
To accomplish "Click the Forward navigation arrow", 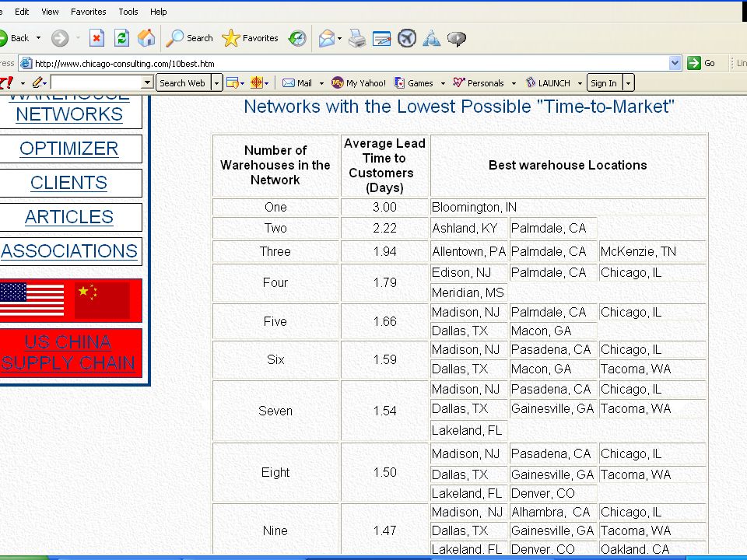I will tap(60, 38).
